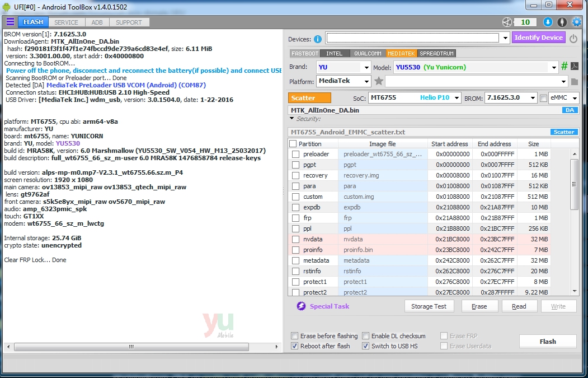Tick the Partition select-all checkbox

pos(293,144)
